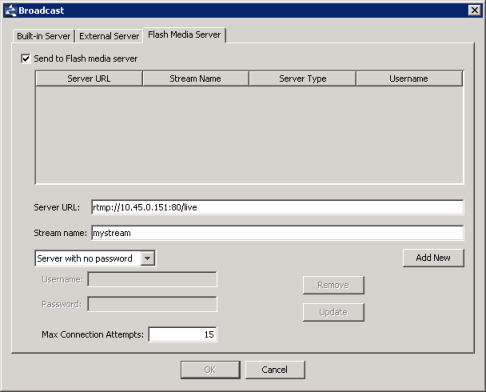Cancel the Broadcast dialog
Viewport: 486px width, 392px height.
(x=275, y=370)
